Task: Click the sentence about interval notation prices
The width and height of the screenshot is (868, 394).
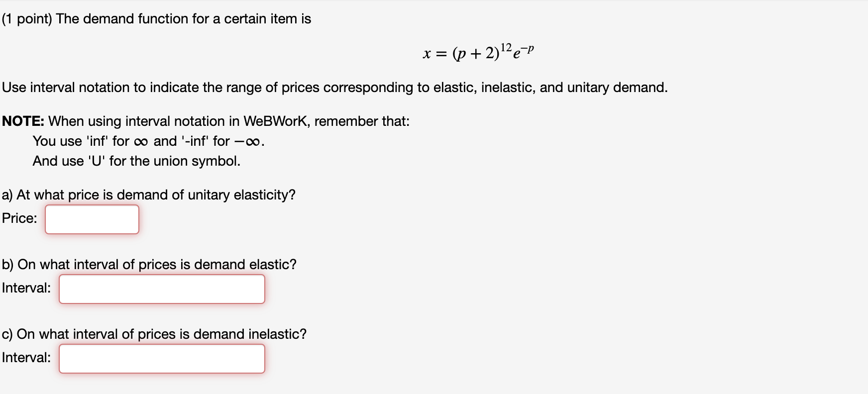Action: pos(334,88)
